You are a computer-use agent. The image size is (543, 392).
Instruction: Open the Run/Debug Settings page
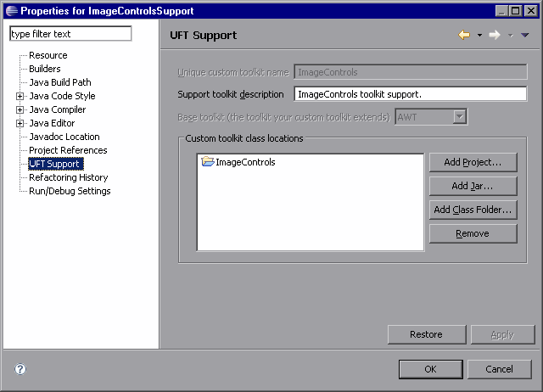pos(70,191)
